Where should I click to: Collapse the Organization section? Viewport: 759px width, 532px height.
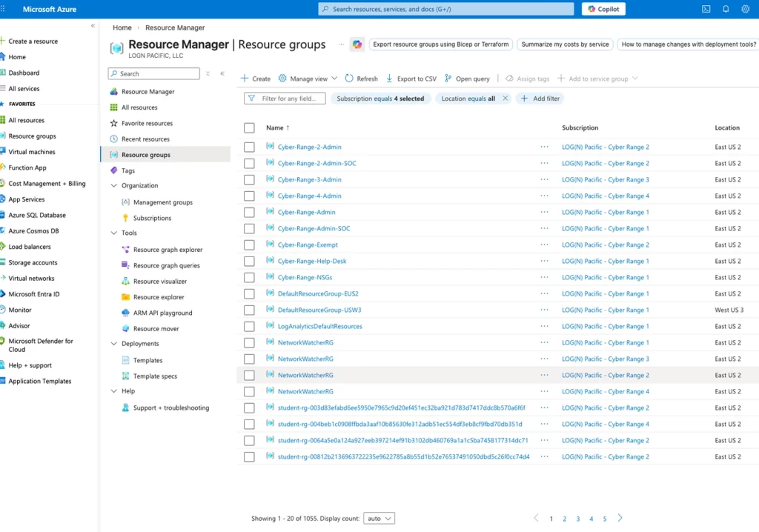click(x=114, y=186)
